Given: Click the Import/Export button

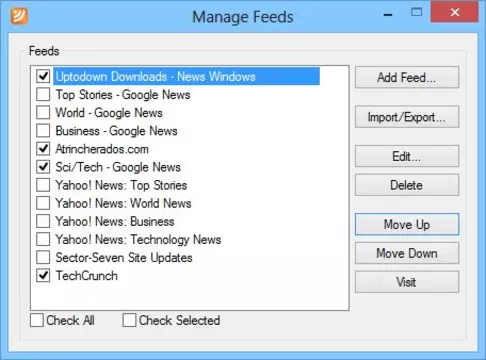Looking at the screenshot, I should [407, 117].
